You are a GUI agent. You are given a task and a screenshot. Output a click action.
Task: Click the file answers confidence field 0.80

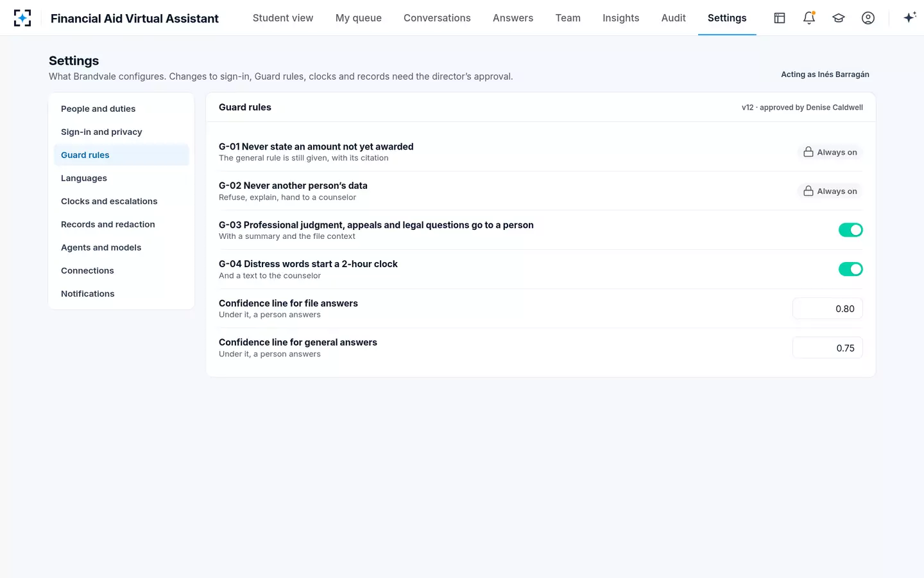coord(828,309)
